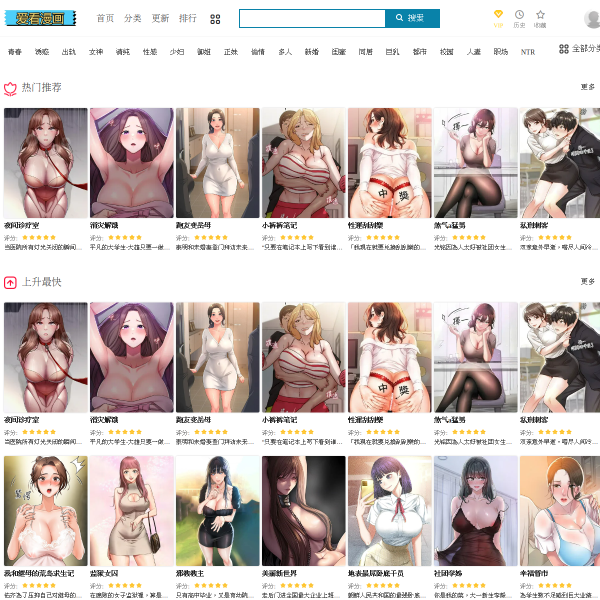The height and width of the screenshot is (600, 600).
Task: Open the 分类 nav item
Action: pos(133,19)
